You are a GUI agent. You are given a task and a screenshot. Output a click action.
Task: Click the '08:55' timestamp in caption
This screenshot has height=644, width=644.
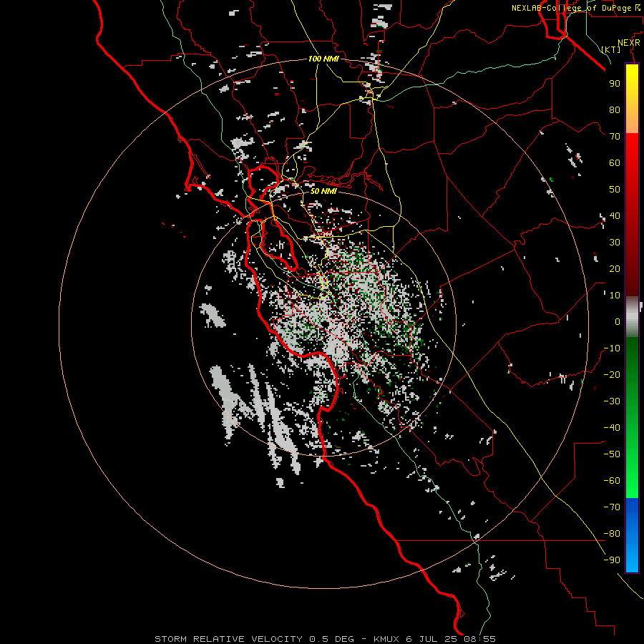click(479, 639)
